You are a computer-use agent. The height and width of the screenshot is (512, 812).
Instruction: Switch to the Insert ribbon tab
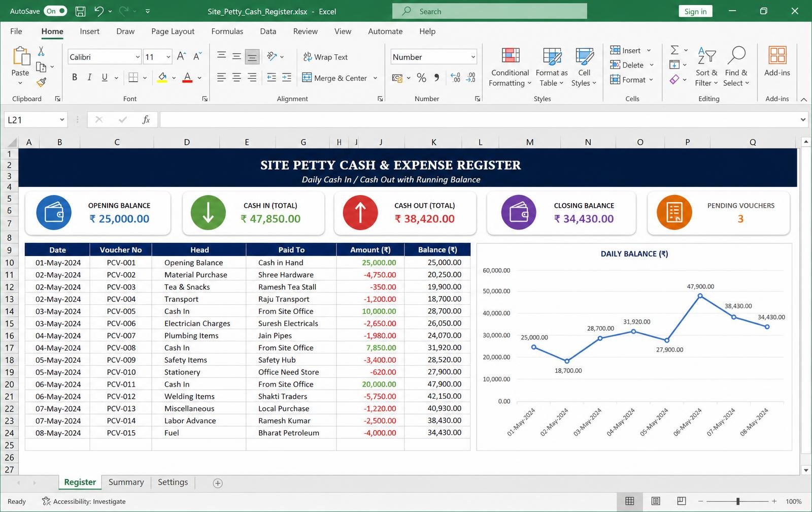point(89,31)
